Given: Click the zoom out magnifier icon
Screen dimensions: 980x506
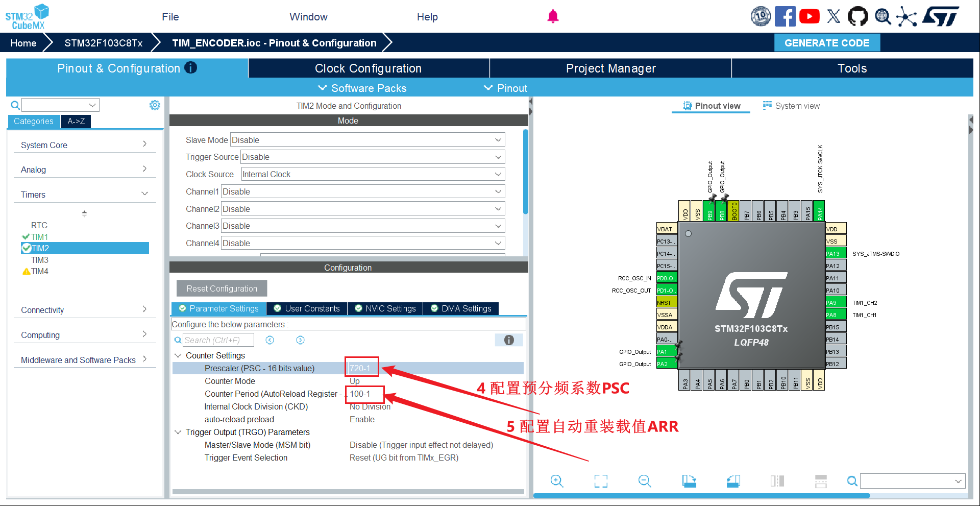Looking at the screenshot, I should [x=645, y=481].
